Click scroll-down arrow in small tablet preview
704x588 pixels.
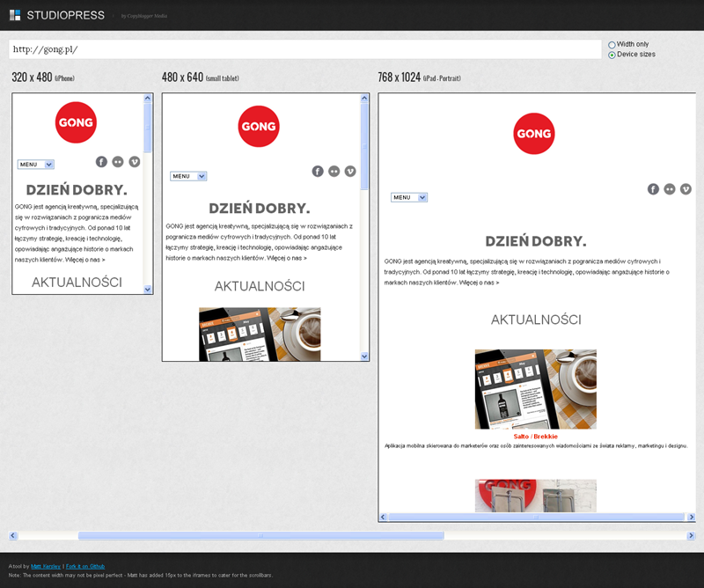[364, 356]
